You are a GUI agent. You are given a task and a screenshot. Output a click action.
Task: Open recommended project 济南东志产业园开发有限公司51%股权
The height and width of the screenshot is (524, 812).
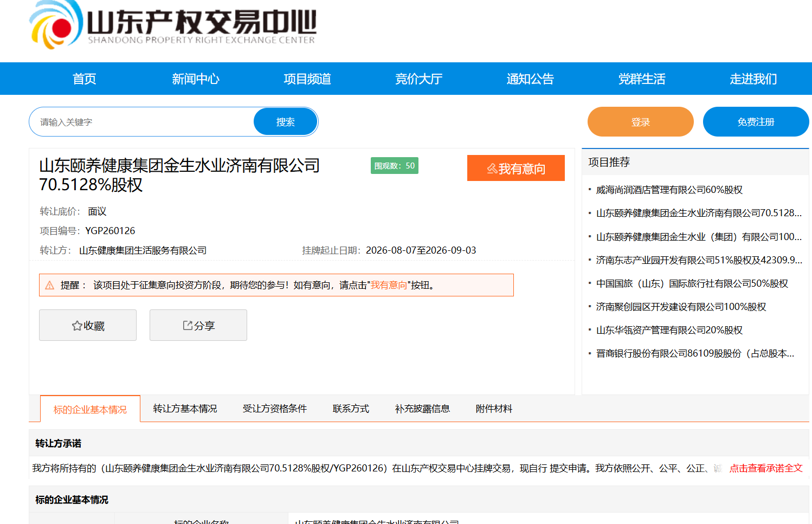pos(699,260)
